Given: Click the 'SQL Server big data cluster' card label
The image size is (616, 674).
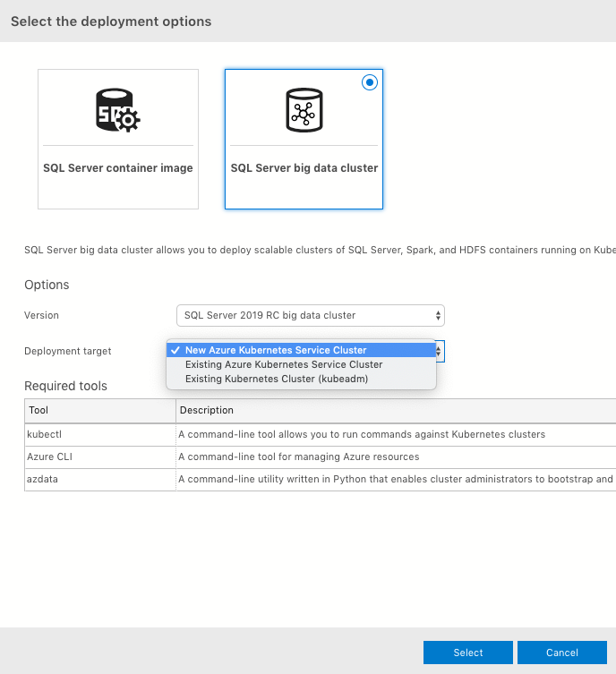Looking at the screenshot, I should [x=304, y=168].
